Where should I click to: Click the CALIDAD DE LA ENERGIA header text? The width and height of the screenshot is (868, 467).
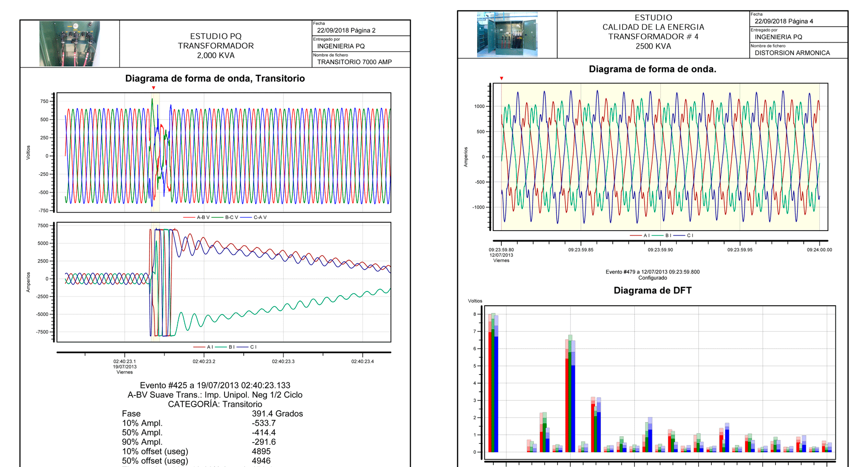[x=653, y=27]
